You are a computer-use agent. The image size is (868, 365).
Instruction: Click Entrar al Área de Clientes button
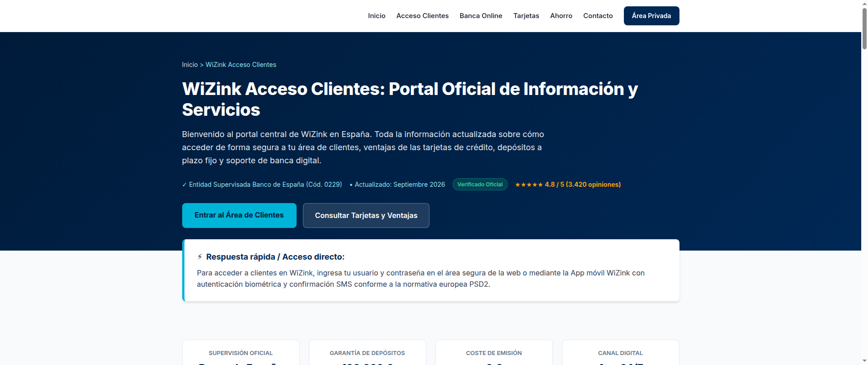[x=239, y=215]
